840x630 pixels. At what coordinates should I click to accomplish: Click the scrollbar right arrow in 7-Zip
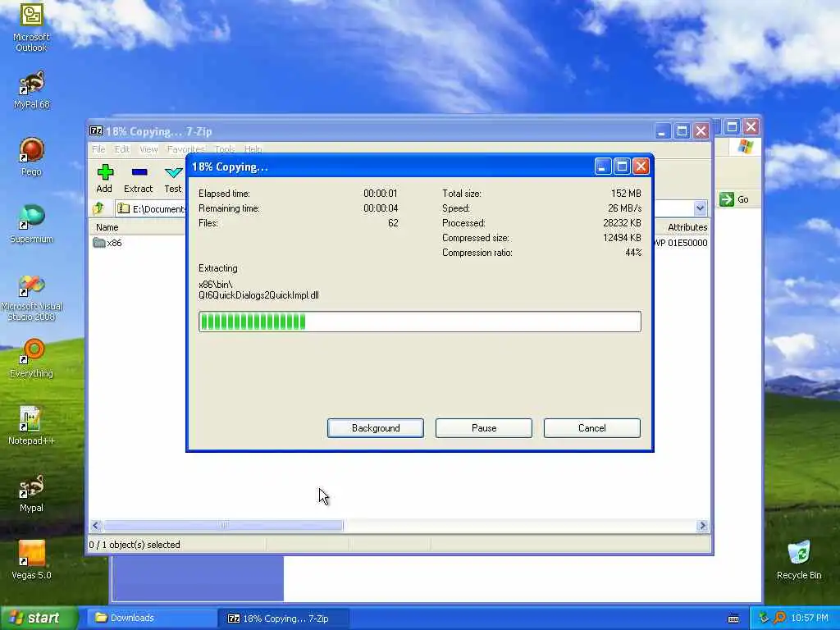[x=702, y=526]
